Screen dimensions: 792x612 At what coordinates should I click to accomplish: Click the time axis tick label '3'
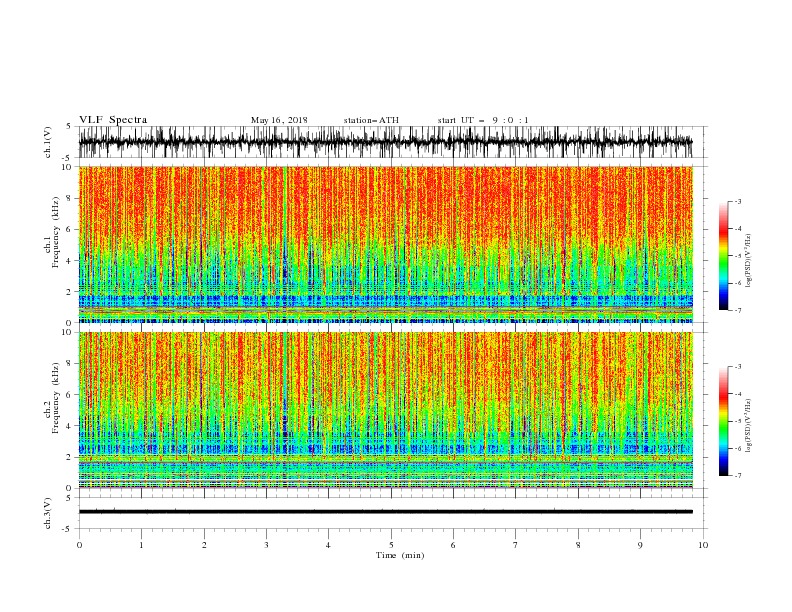(x=266, y=545)
